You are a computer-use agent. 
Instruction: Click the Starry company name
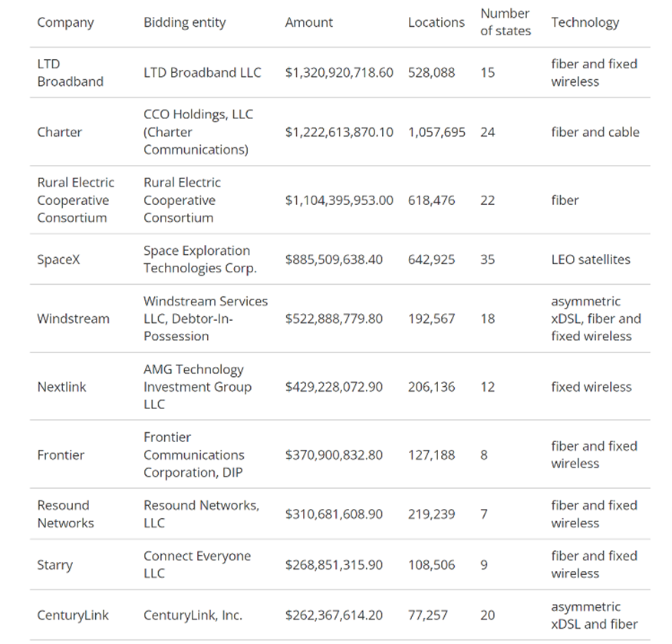click(54, 565)
